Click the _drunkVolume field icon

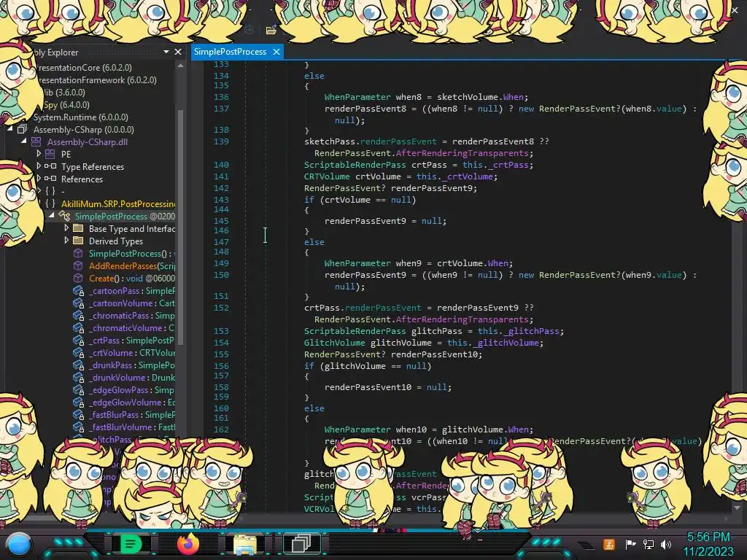coord(79,377)
